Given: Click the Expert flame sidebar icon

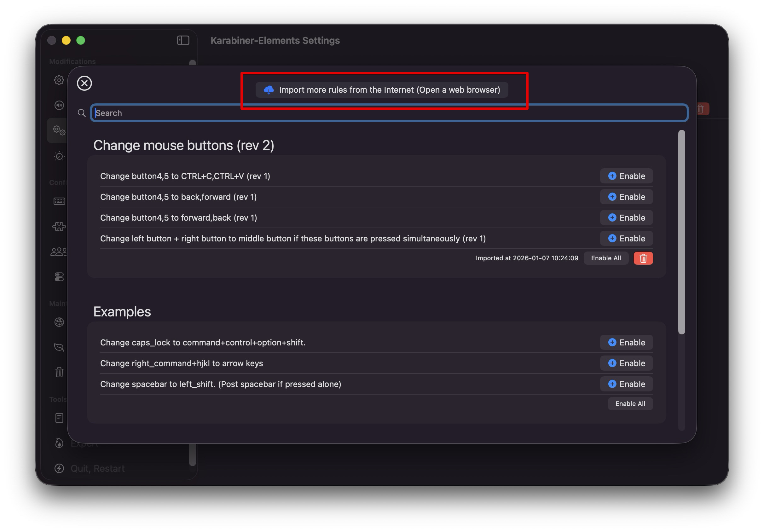Looking at the screenshot, I should [x=59, y=443].
